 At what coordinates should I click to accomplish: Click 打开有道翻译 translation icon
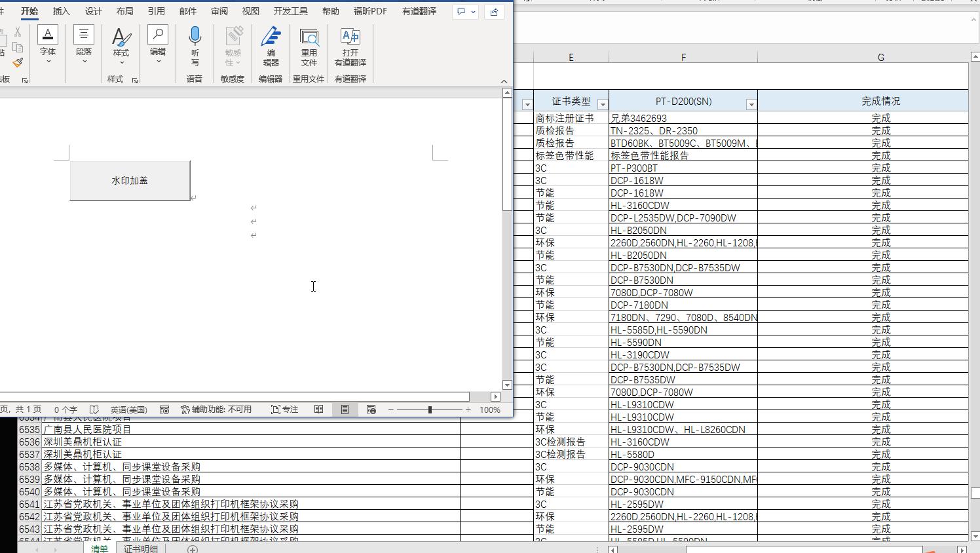(x=350, y=37)
